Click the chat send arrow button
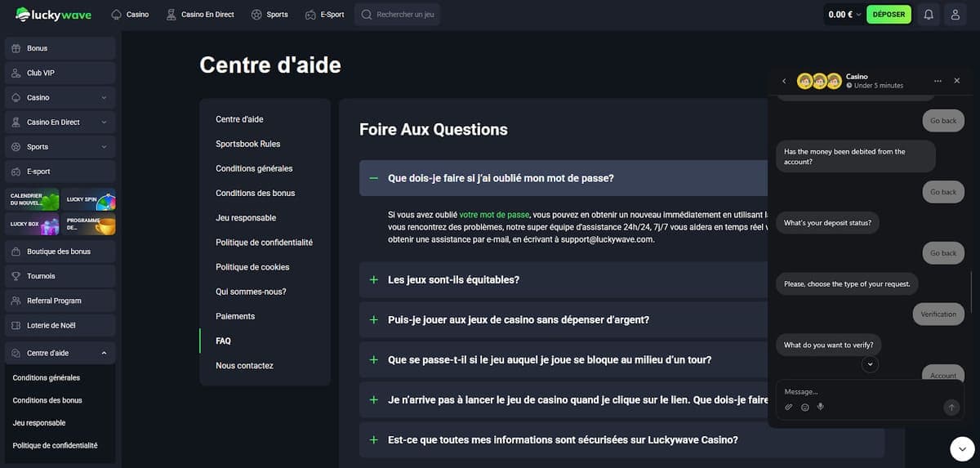 point(951,407)
